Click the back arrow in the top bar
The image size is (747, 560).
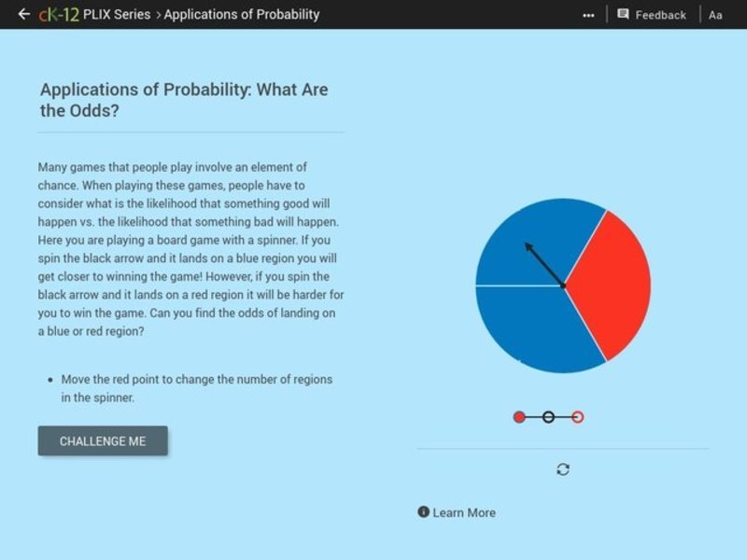click(x=22, y=14)
